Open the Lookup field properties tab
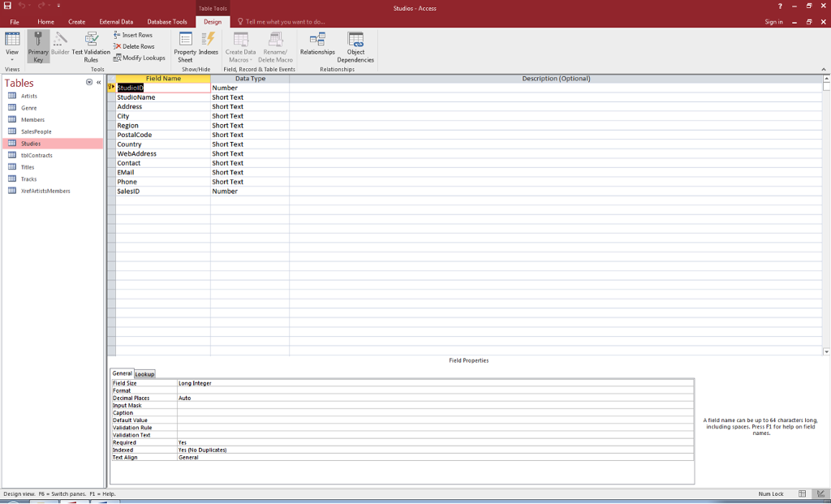 (144, 374)
